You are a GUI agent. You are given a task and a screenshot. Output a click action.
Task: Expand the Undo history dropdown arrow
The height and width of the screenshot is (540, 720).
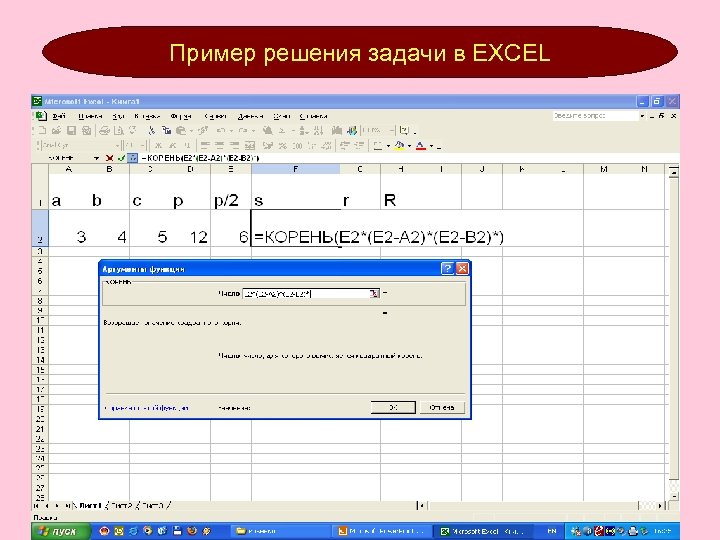[231, 130]
